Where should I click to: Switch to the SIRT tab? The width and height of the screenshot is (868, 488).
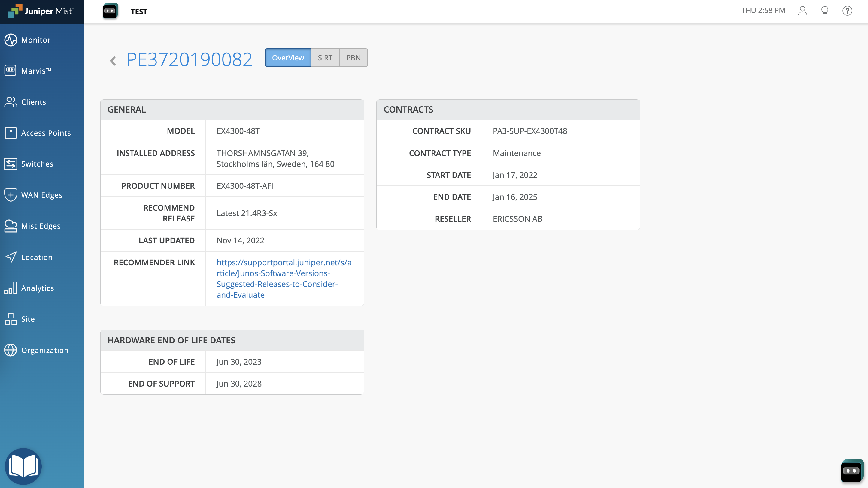coord(325,58)
